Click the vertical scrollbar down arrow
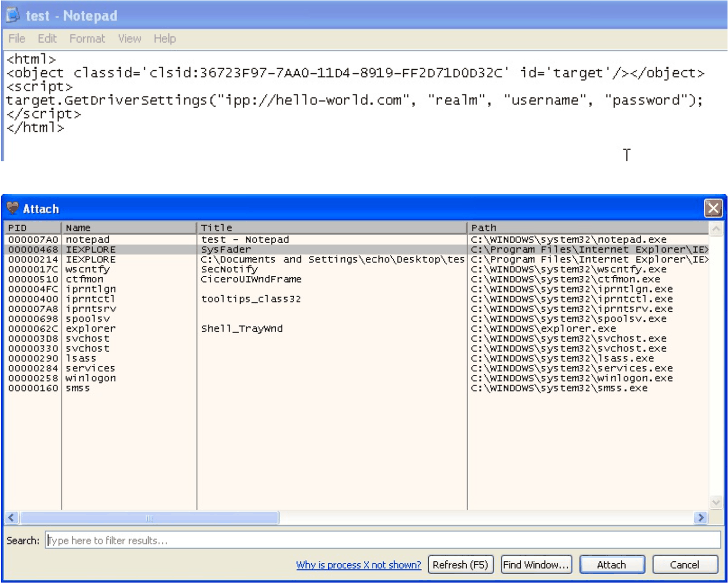The height and width of the screenshot is (584, 728). [x=716, y=502]
